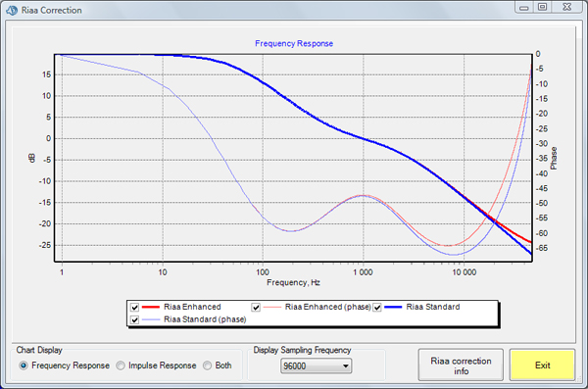Uncheck the Riaa Enhanced (phase) checkbox
Viewport: 588px width, 389px height.
(x=256, y=308)
